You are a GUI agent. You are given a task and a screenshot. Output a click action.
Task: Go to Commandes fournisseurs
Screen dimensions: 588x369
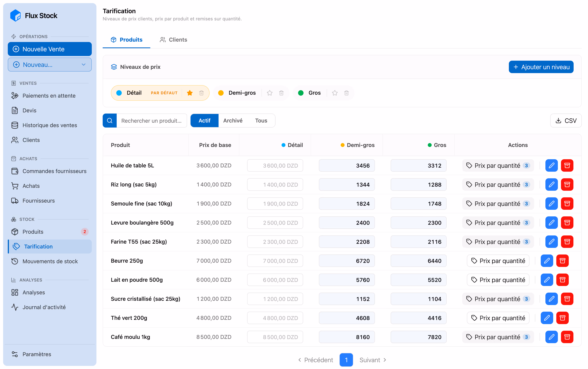click(x=50, y=171)
